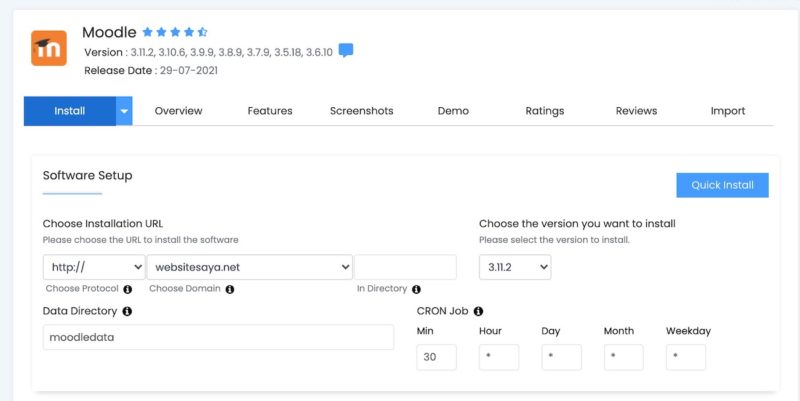
Task: Click the moodledata Data Directory field
Action: pos(218,337)
